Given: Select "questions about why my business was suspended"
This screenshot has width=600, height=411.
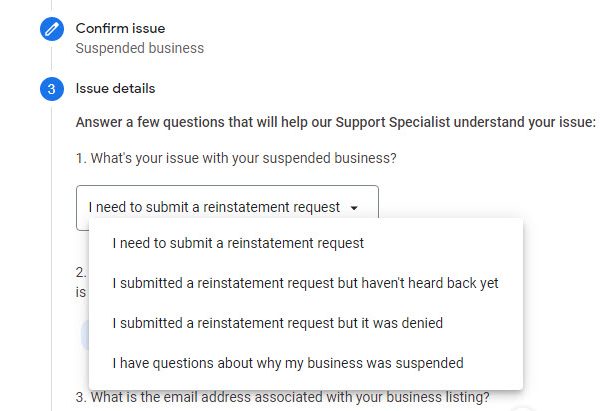Looking at the screenshot, I should pos(287,363).
